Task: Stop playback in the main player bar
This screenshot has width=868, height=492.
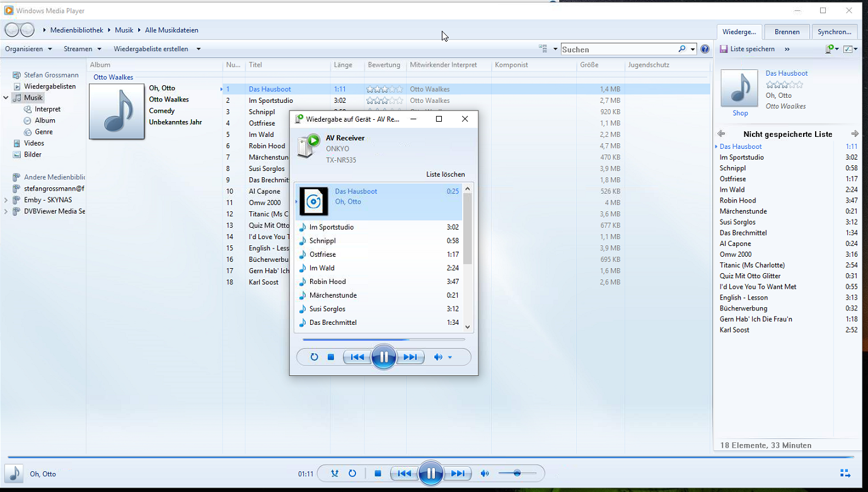Action: 378,473
